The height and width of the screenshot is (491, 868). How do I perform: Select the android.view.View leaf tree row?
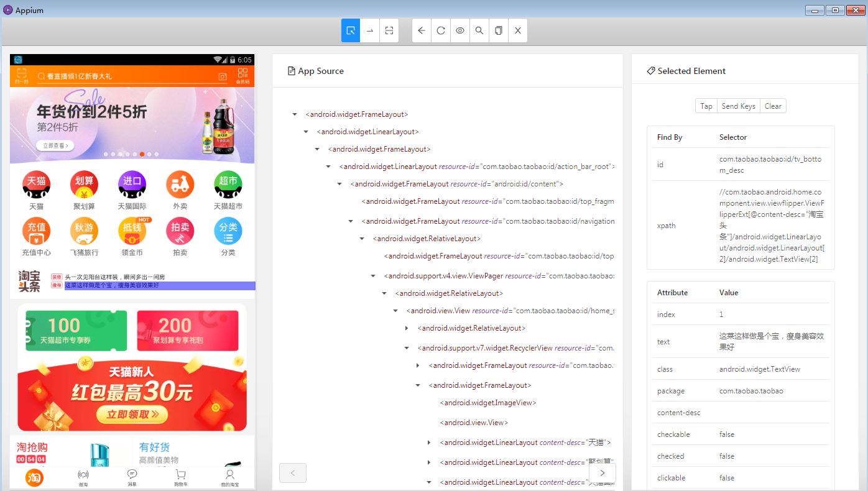[474, 423]
